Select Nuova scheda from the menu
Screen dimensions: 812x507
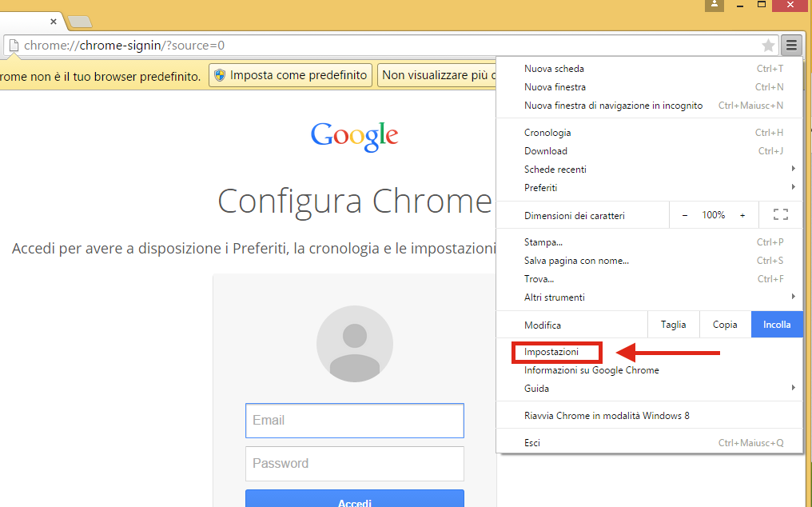(x=650, y=69)
